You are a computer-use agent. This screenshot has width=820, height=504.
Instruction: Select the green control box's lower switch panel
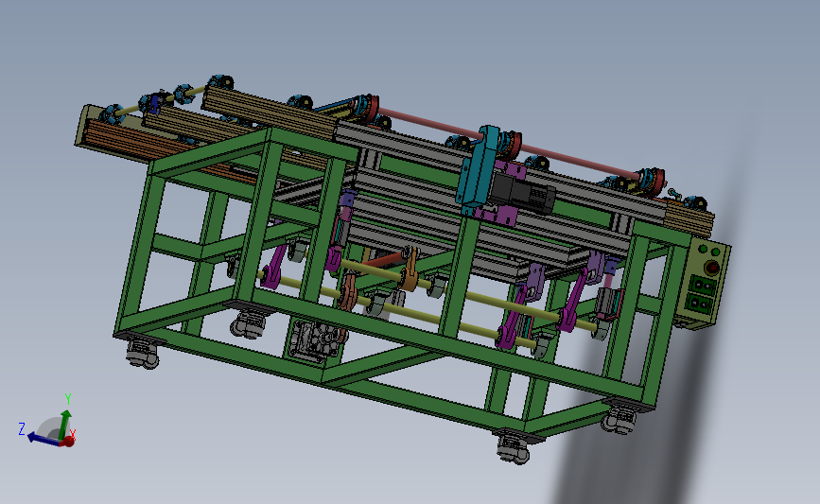701,304
